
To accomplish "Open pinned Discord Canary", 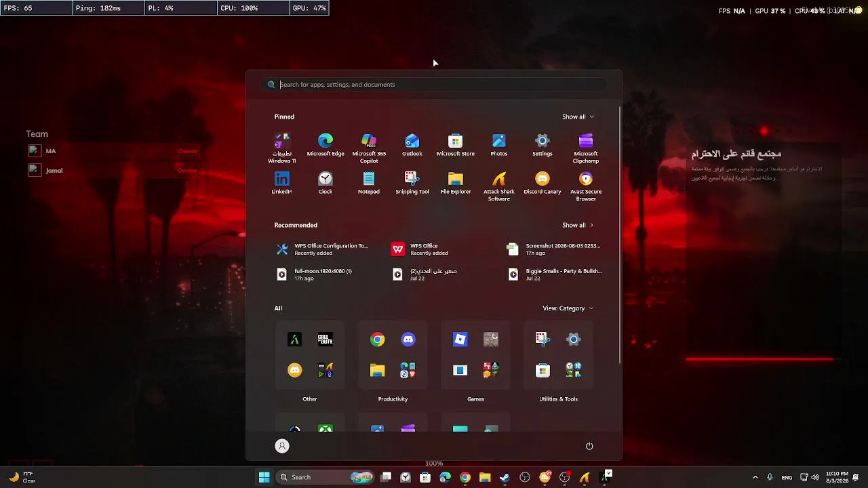I will (x=542, y=183).
